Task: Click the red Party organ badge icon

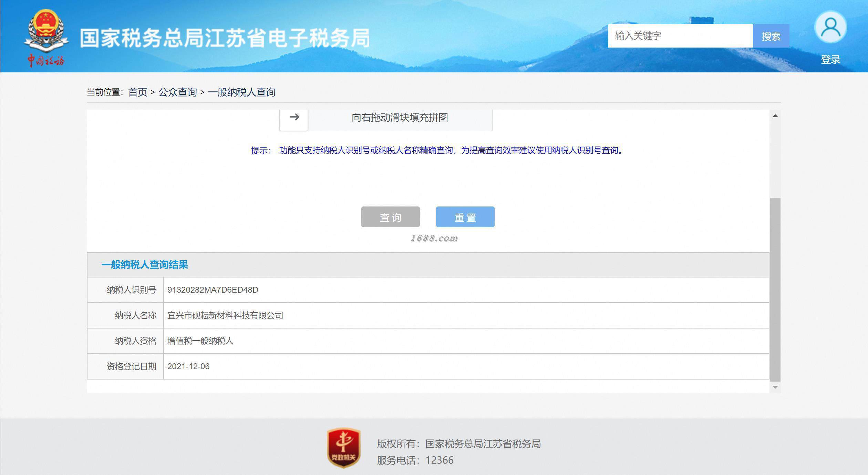Action: (343, 447)
